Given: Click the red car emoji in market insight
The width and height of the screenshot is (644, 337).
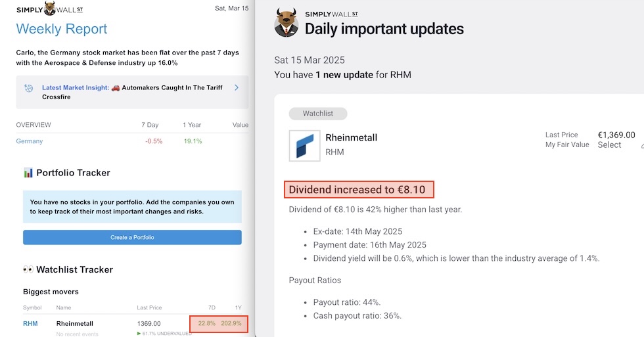Looking at the screenshot, I should click(116, 87).
